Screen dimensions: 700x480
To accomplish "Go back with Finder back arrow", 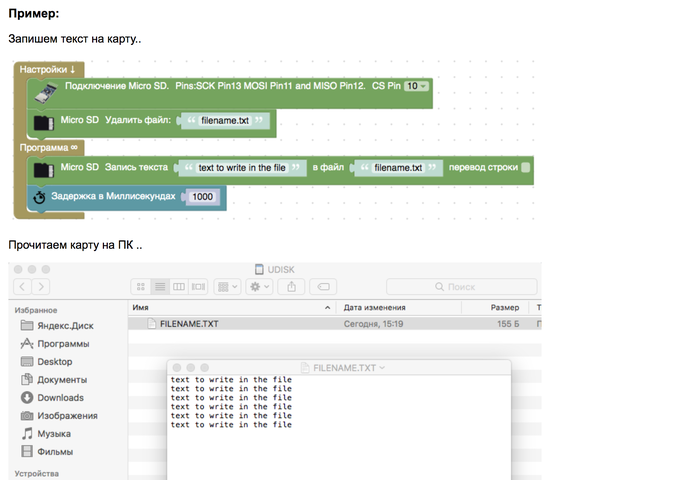I will click(x=21, y=287).
